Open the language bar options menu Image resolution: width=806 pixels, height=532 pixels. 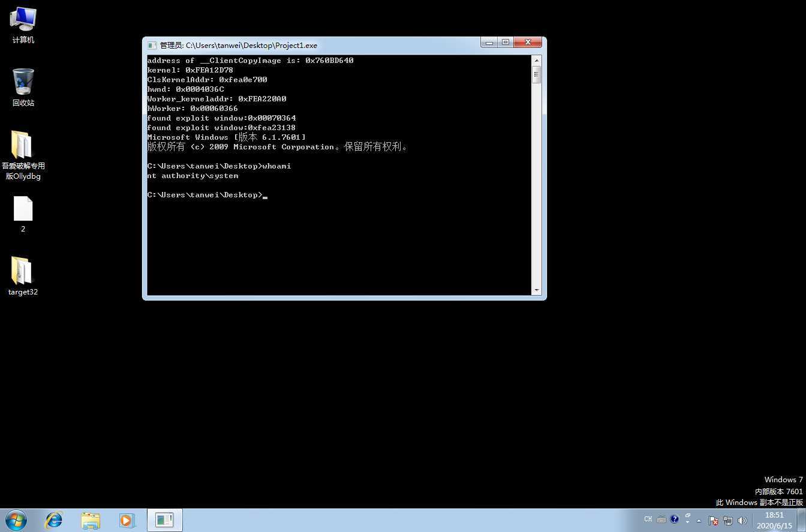pyautogui.click(x=688, y=522)
